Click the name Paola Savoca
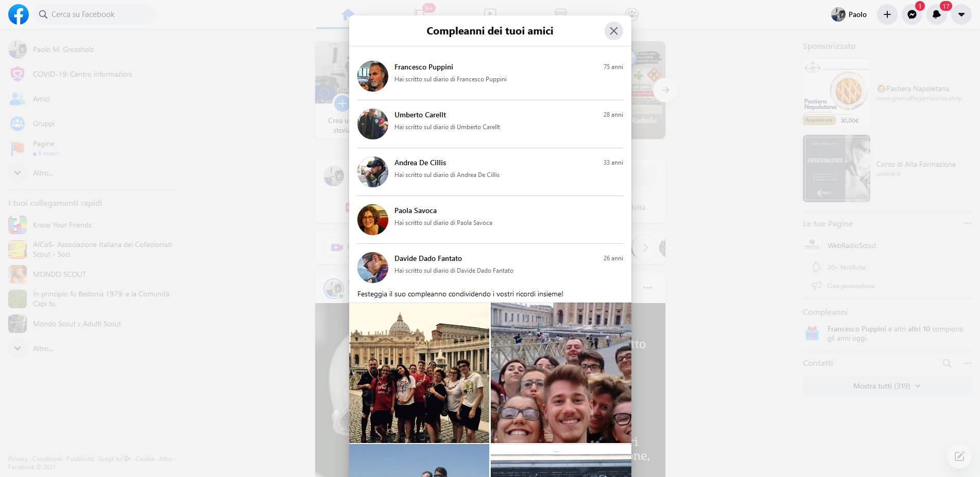The height and width of the screenshot is (477, 980). 416,210
